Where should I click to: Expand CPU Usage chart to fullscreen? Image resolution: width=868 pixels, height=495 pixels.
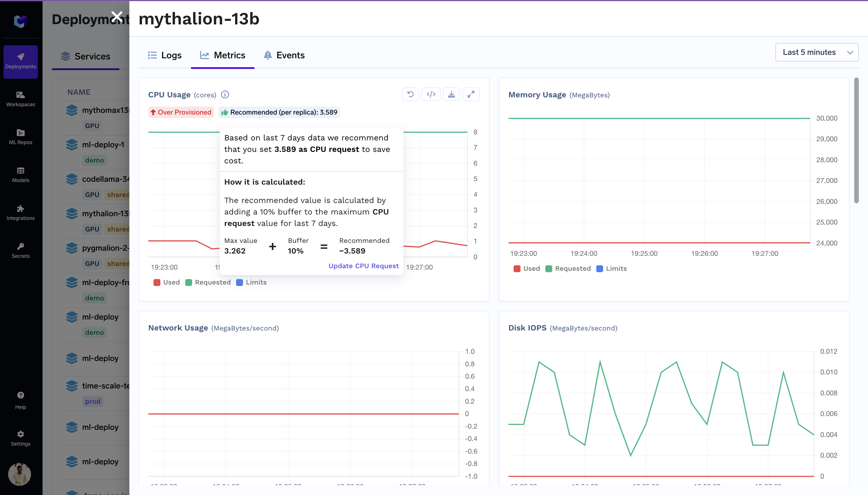click(471, 94)
